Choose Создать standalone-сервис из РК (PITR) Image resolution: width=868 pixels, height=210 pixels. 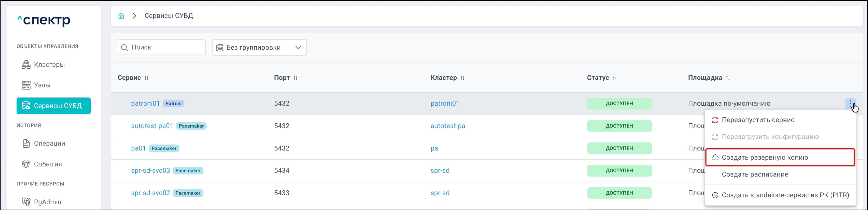pyautogui.click(x=785, y=195)
